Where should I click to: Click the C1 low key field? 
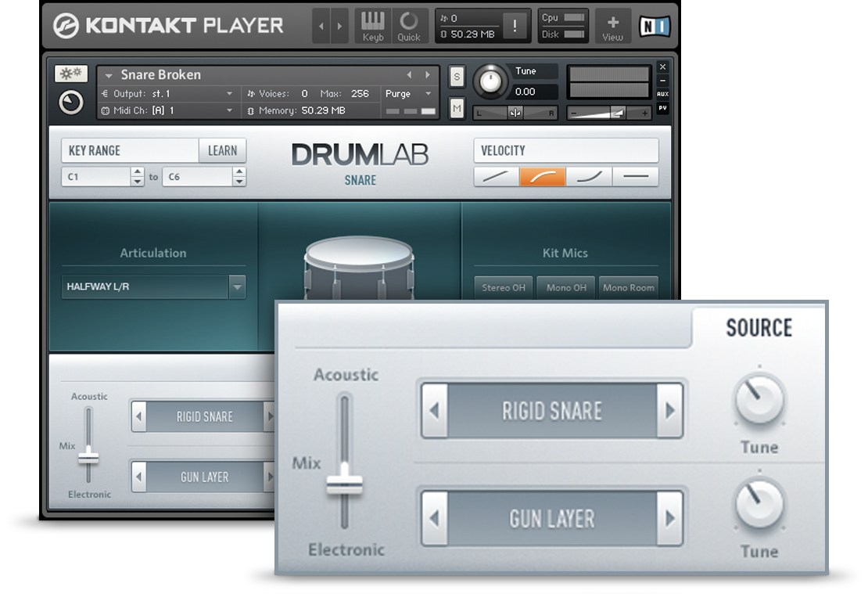[95, 177]
